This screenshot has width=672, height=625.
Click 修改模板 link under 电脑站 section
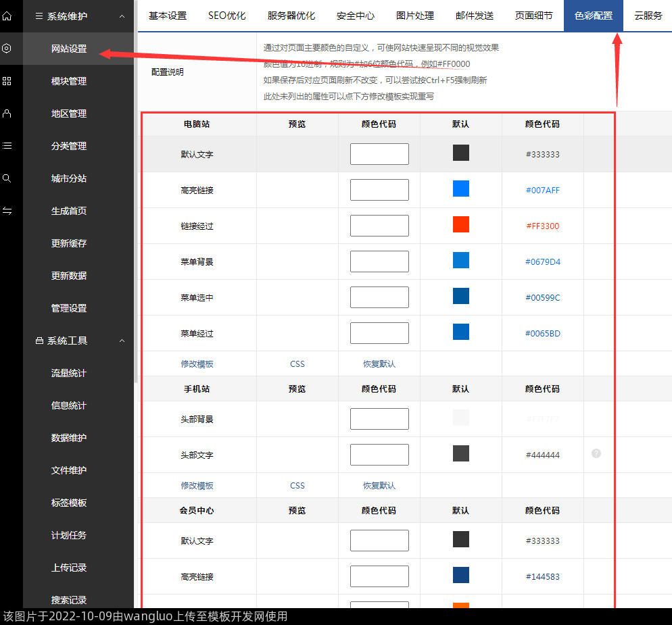pos(197,364)
